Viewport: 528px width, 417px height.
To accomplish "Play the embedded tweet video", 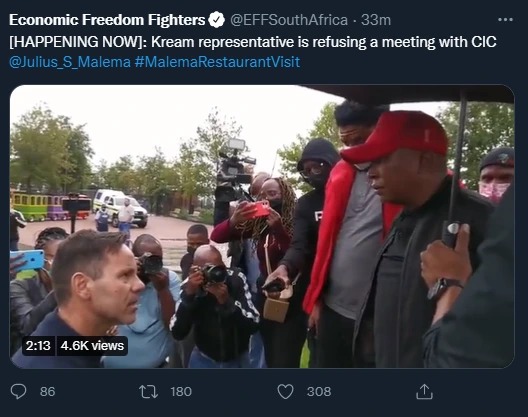I will (x=262, y=226).
